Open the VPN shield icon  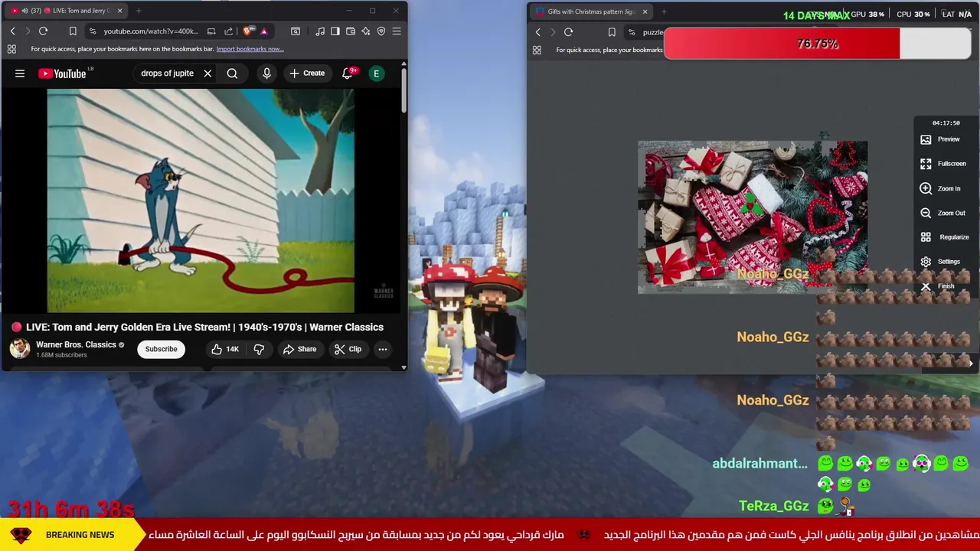381,31
